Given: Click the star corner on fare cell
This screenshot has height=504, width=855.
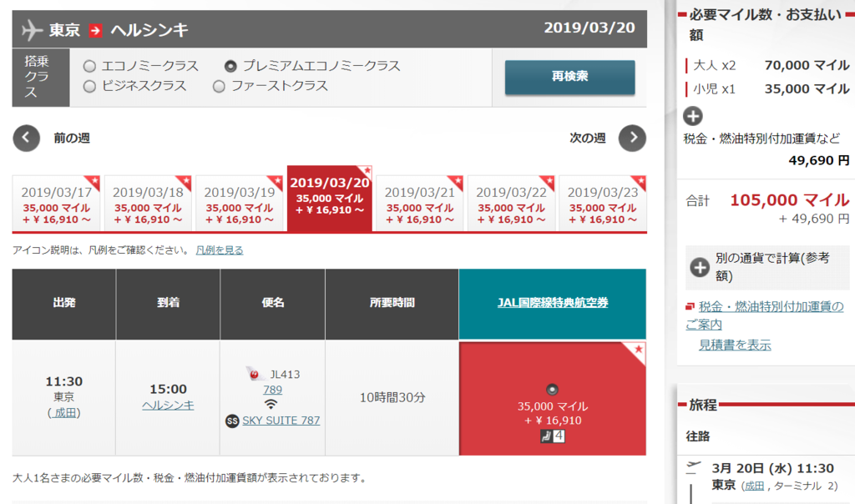Looking at the screenshot, I should (x=637, y=350).
